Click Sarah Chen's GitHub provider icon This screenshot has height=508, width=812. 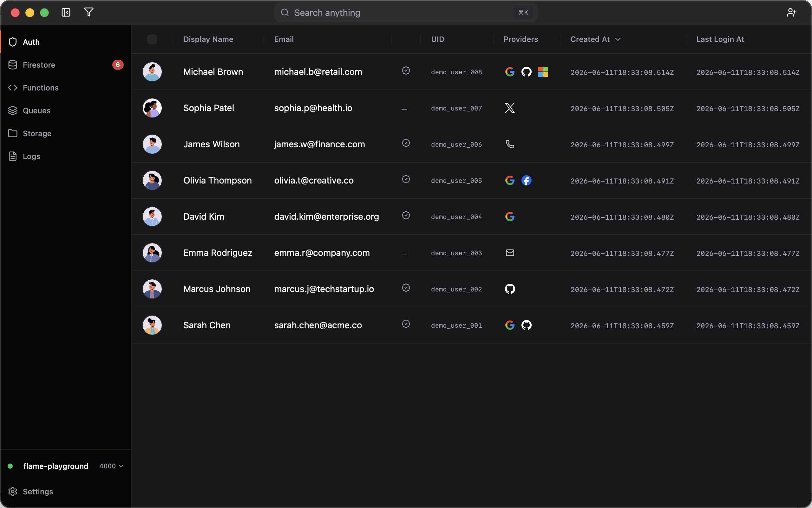tap(526, 325)
